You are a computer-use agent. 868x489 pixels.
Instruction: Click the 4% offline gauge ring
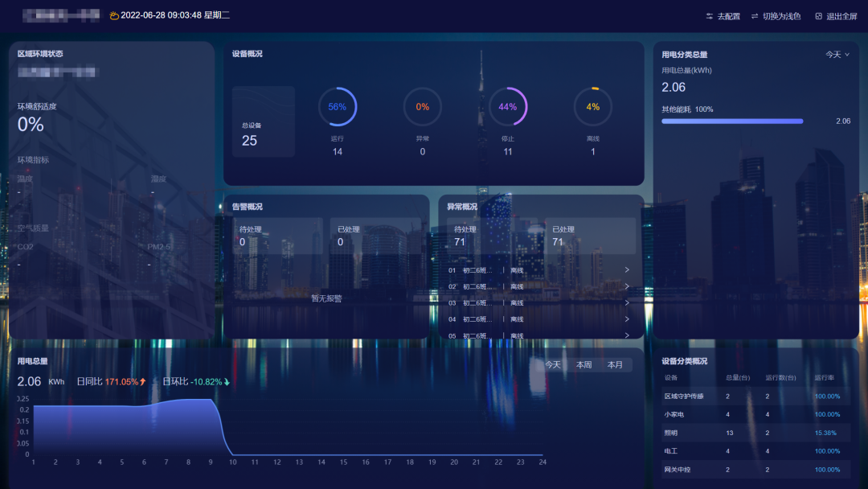[593, 107]
